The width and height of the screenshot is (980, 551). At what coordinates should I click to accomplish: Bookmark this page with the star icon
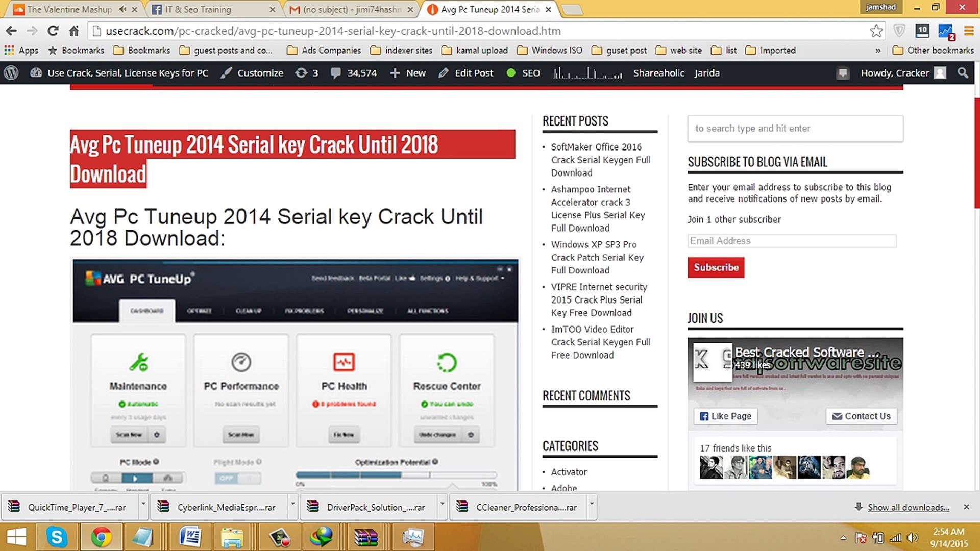pyautogui.click(x=876, y=31)
